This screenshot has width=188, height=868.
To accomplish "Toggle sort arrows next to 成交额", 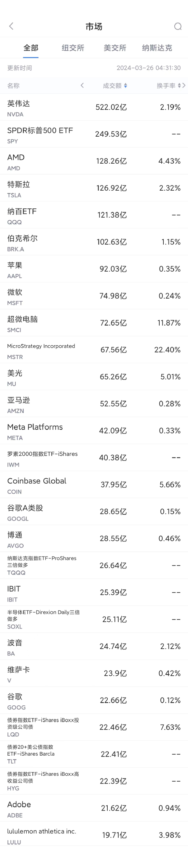I will (x=125, y=86).
